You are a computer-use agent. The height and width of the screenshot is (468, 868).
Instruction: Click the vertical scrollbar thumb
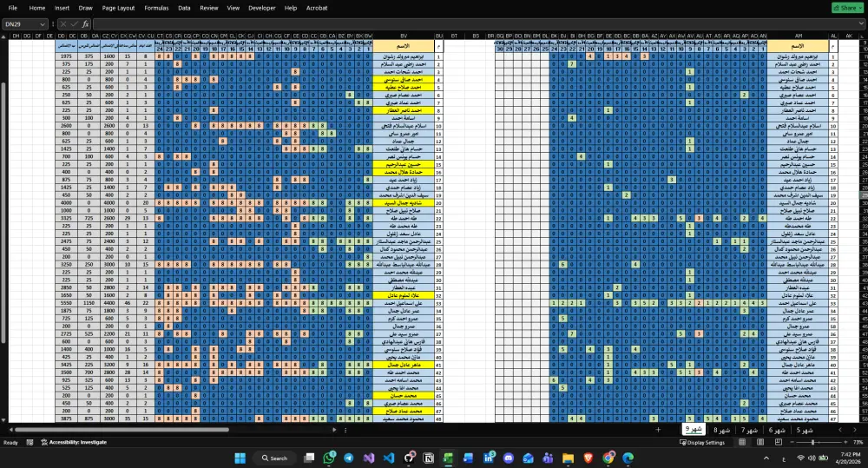(x=3, y=214)
